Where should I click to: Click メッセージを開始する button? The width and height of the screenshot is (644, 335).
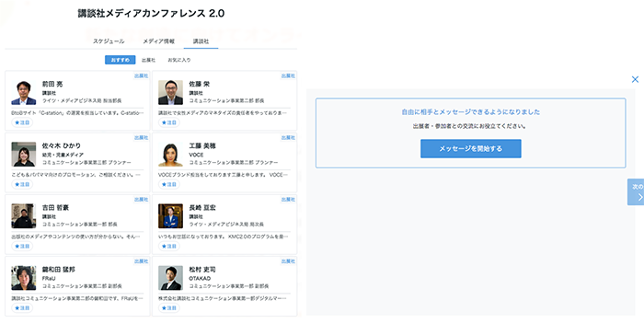(471, 148)
